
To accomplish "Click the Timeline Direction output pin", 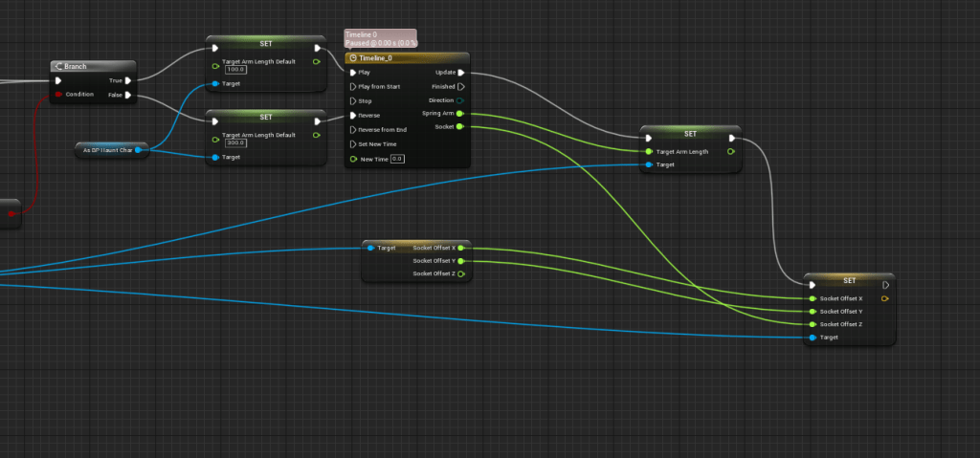I will (461, 100).
